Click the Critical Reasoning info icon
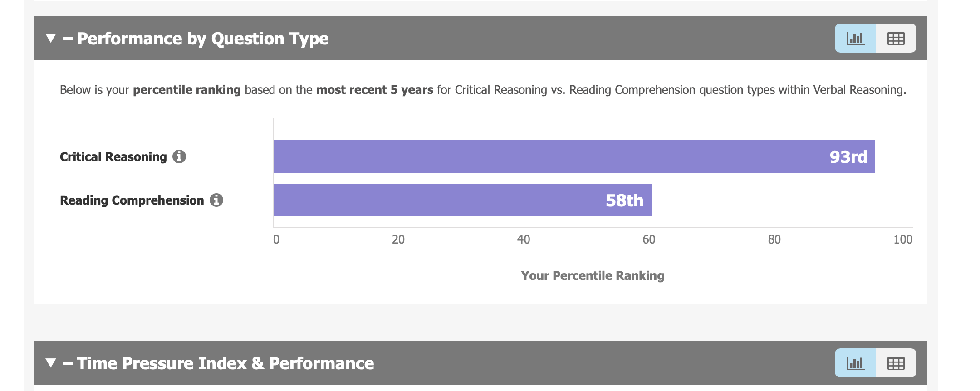 [179, 156]
